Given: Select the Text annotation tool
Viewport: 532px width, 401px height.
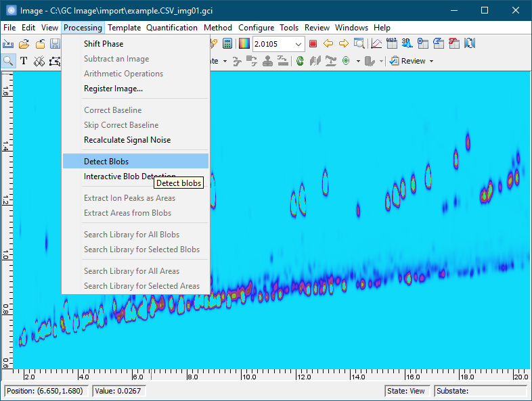Looking at the screenshot, I should (24, 61).
